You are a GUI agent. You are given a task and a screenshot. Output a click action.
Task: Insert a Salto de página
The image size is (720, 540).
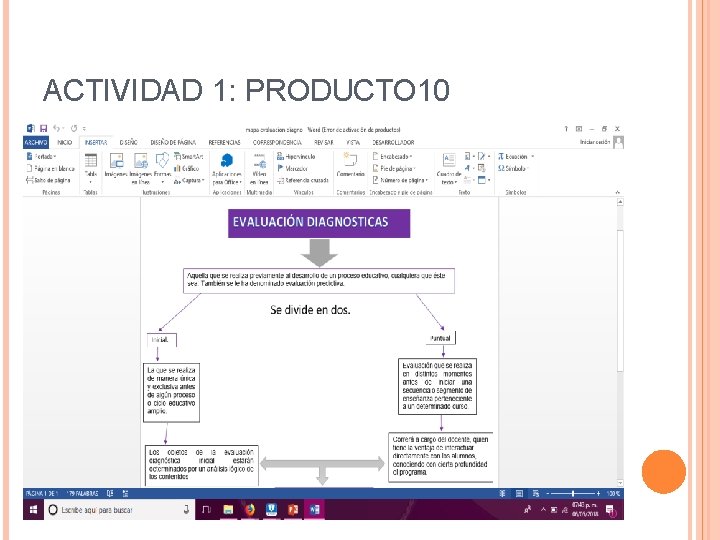[48, 180]
